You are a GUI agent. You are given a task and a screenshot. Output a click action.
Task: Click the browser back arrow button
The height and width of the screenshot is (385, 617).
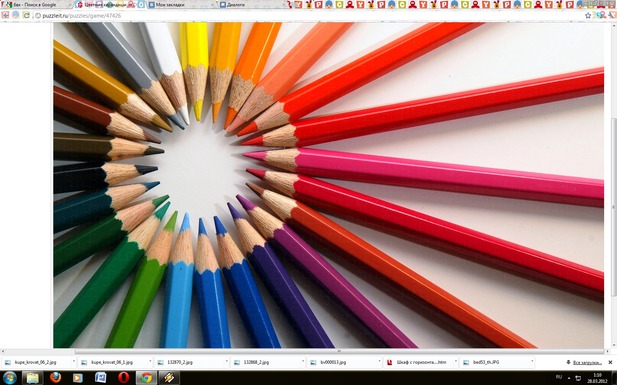click(5, 15)
